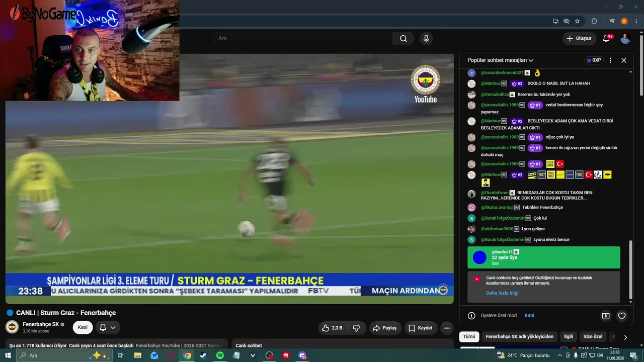The image size is (644, 362).
Task: Click the 'Kaydet' save button
Action: click(420, 328)
